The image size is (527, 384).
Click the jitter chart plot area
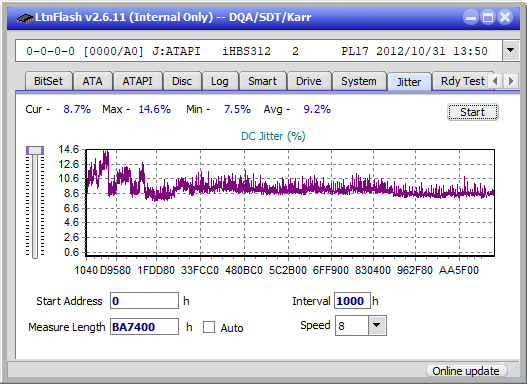pyautogui.click(x=290, y=203)
